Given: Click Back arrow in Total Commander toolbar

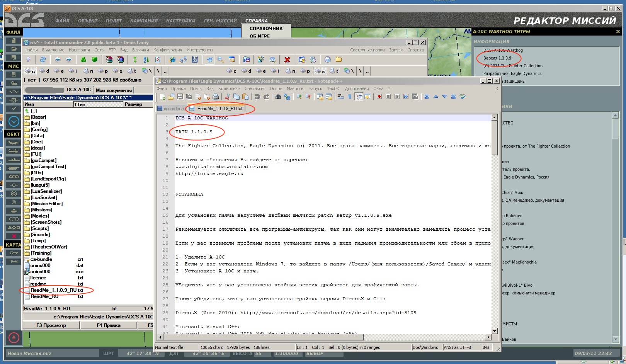Looking at the screenshot, I should (x=58, y=60).
